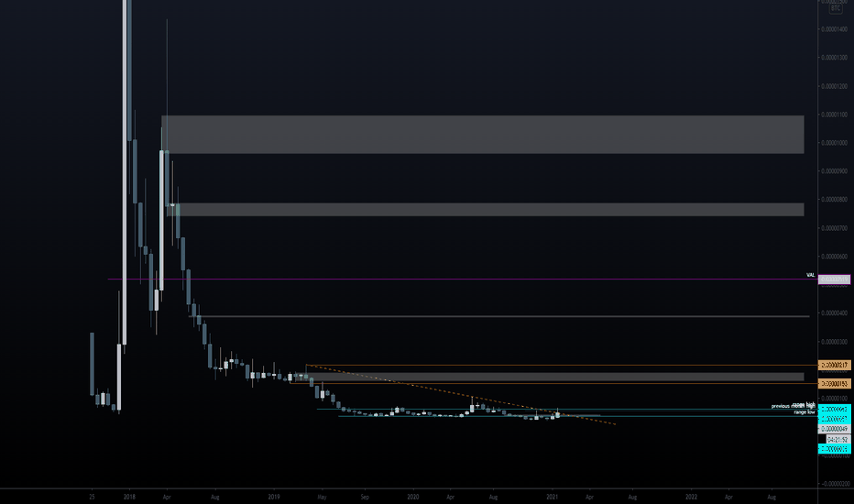Select the purple VAL horizontal line
Screen dimensions: 854x504
pyautogui.click(x=463, y=279)
